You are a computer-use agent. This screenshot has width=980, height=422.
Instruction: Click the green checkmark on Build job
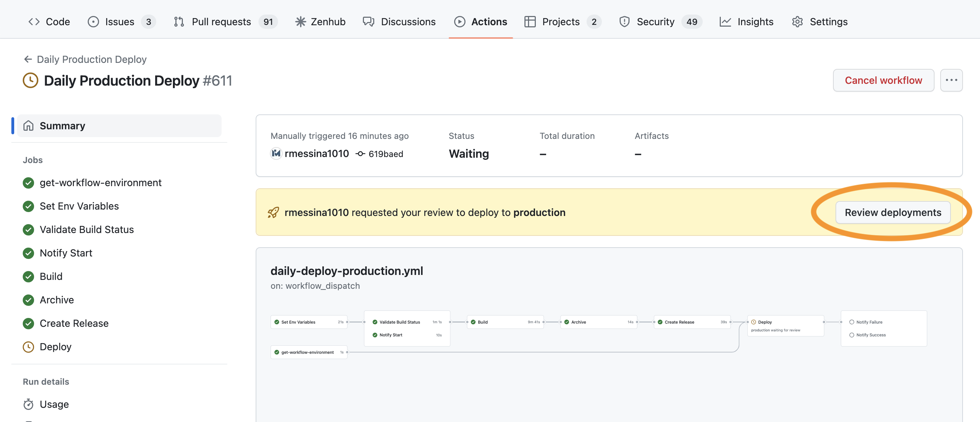[x=28, y=276]
